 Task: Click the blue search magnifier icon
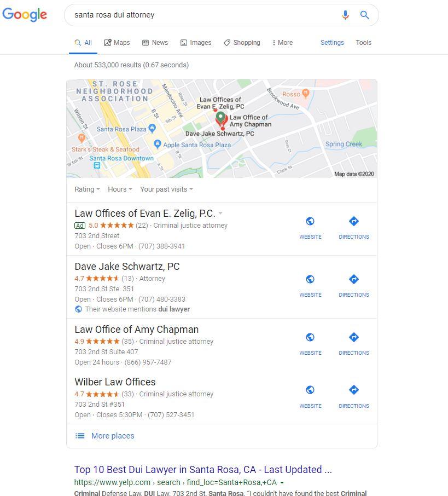tap(364, 15)
